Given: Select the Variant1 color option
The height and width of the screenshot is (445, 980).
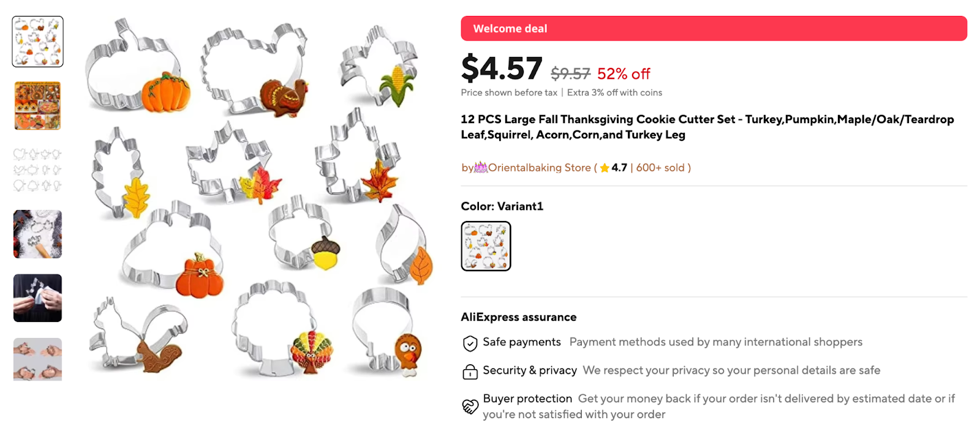Looking at the screenshot, I should click(486, 245).
